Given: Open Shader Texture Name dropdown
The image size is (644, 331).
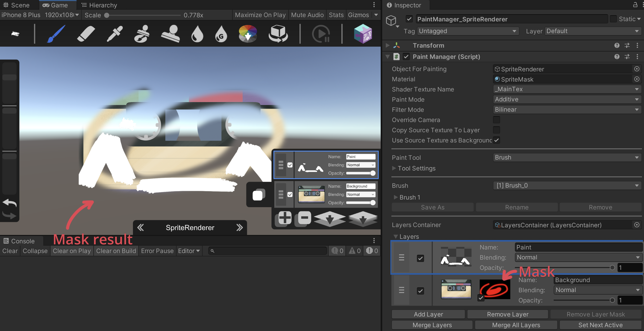Looking at the screenshot, I should [567, 89].
